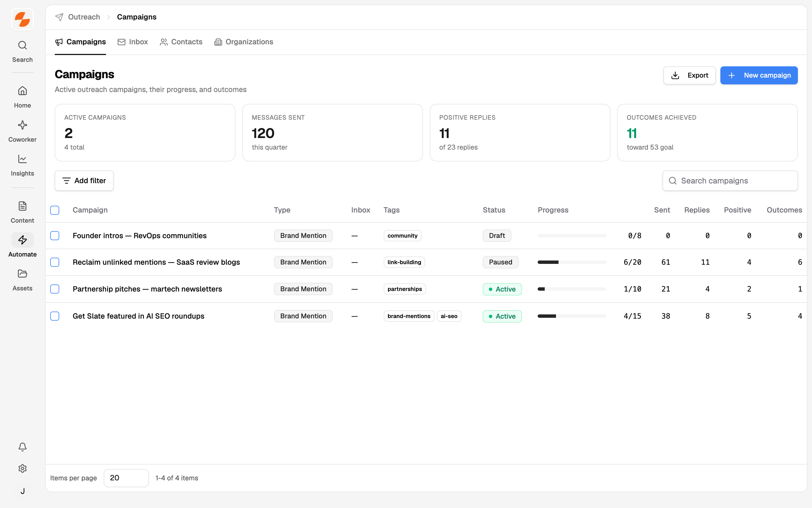Toggle the select-all campaigns checkbox
Image resolution: width=812 pixels, height=508 pixels.
55,210
